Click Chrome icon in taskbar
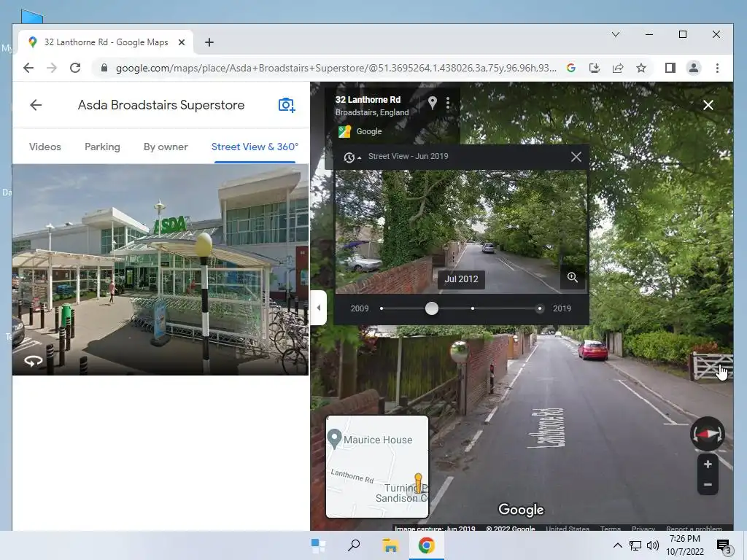Viewport: 747px width, 560px height. [426, 545]
